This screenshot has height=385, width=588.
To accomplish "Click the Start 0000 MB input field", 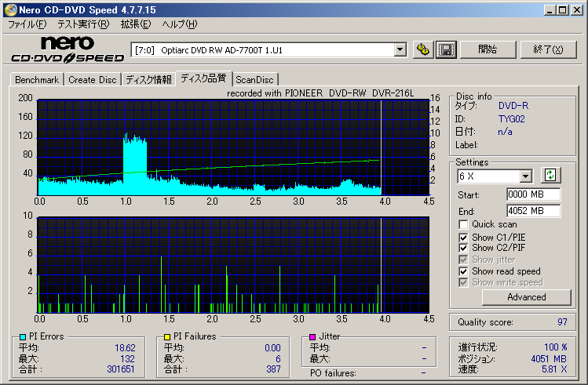I will [533, 194].
